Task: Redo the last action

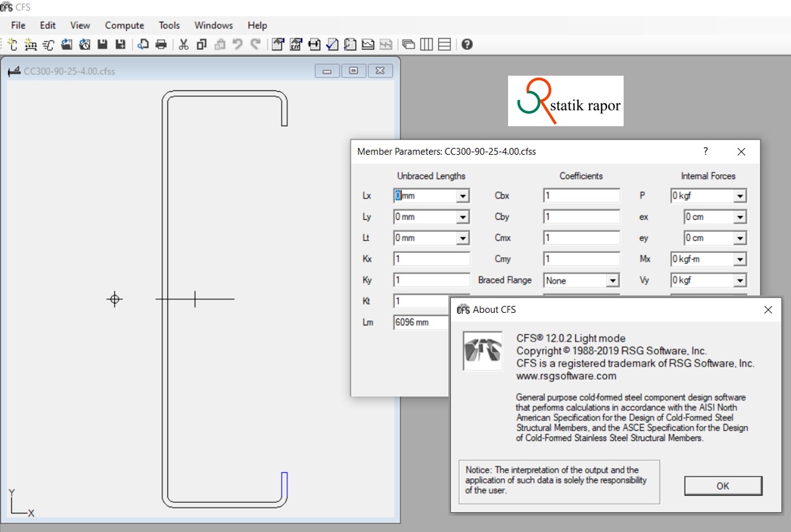Action: pos(256,44)
